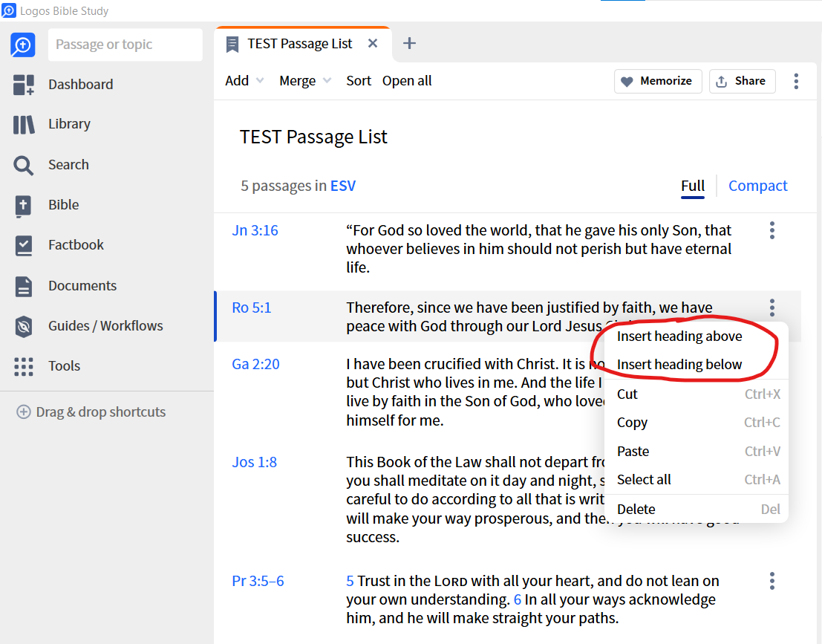
Task: Open the Tools grid icon
Action: click(x=24, y=367)
